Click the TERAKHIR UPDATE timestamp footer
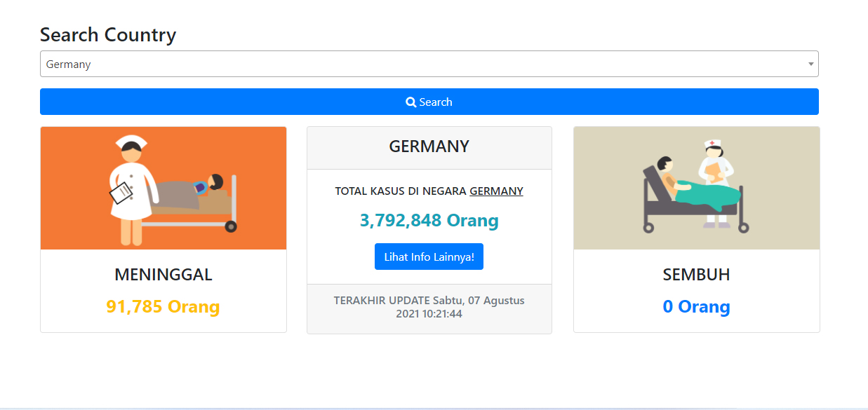This screenshot has width=868, height=410. point(429,307)
